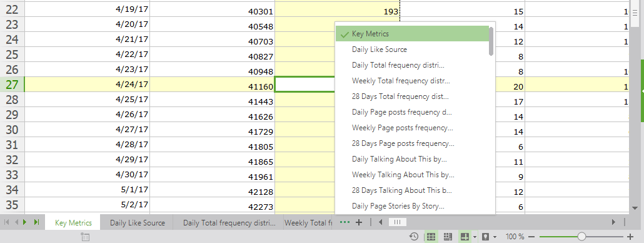
Task: Go to previous sheet navigation arrow
Action: coord(17,222)
